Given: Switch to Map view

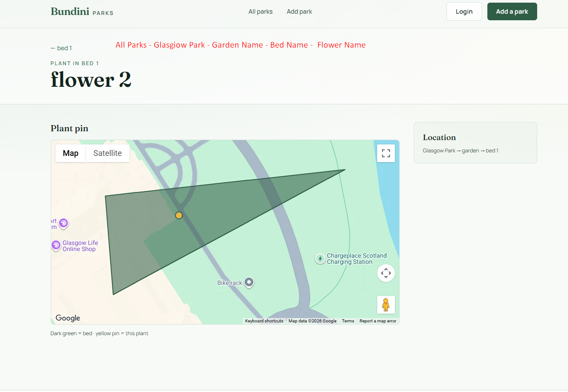Looking at the screenshot, I should (x=71, y=153).
